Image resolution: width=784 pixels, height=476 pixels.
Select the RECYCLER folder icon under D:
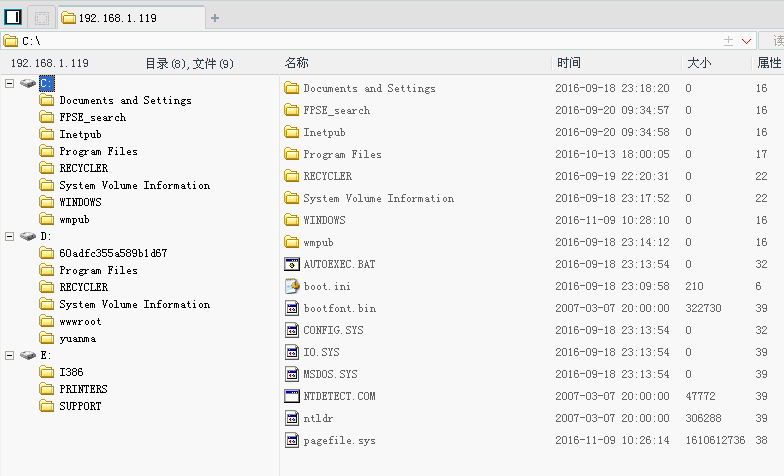[x=46, y=287]
